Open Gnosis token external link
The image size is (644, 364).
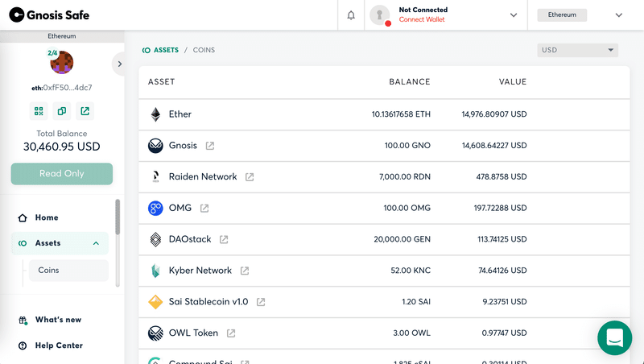click(210, 146)
